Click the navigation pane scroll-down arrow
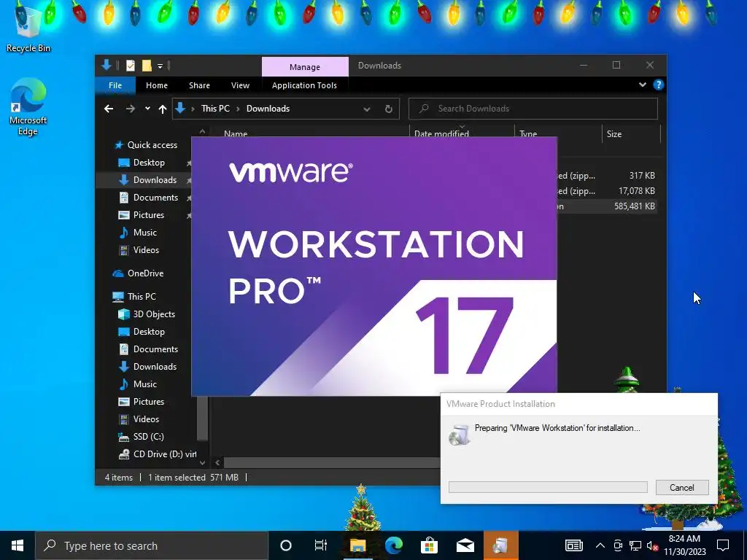Screen dimensions: 747x560 point(202,462)
